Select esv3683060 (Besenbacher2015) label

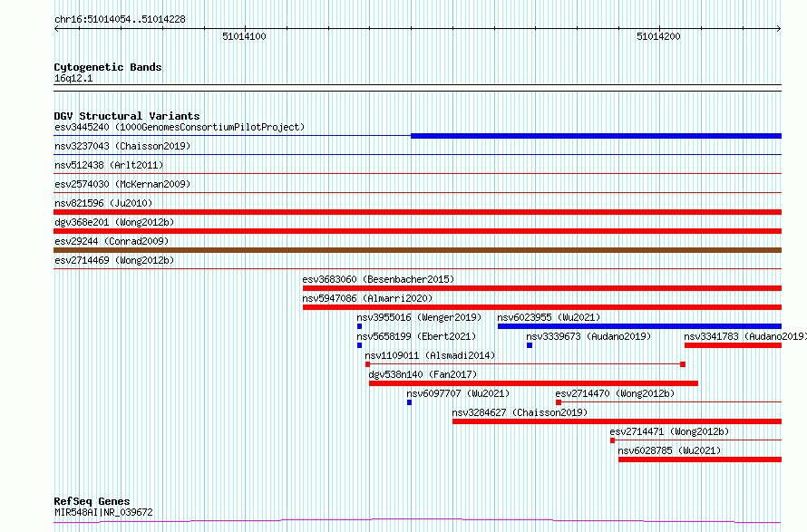378,279
